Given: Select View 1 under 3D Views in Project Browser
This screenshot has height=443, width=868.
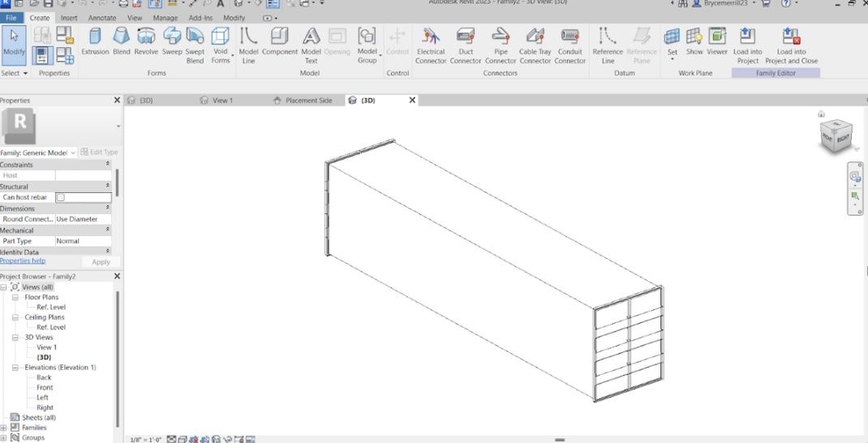Looking at the screenshot, I should tap(46, 347).
